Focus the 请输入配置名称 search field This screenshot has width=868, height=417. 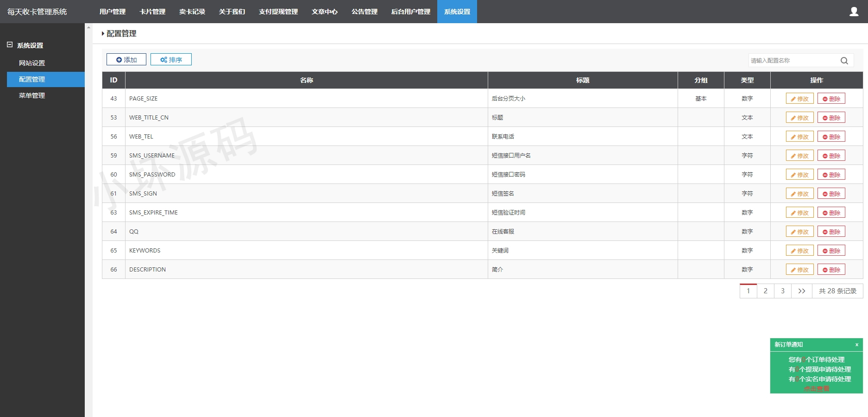pyautogui.click(x=794, y=61)
